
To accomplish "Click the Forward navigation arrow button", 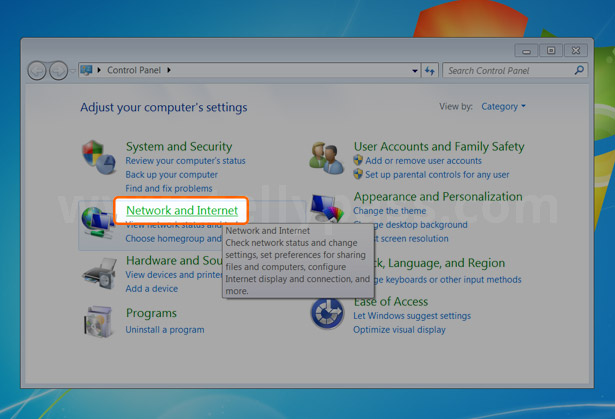I will click(x=58, y=71).
